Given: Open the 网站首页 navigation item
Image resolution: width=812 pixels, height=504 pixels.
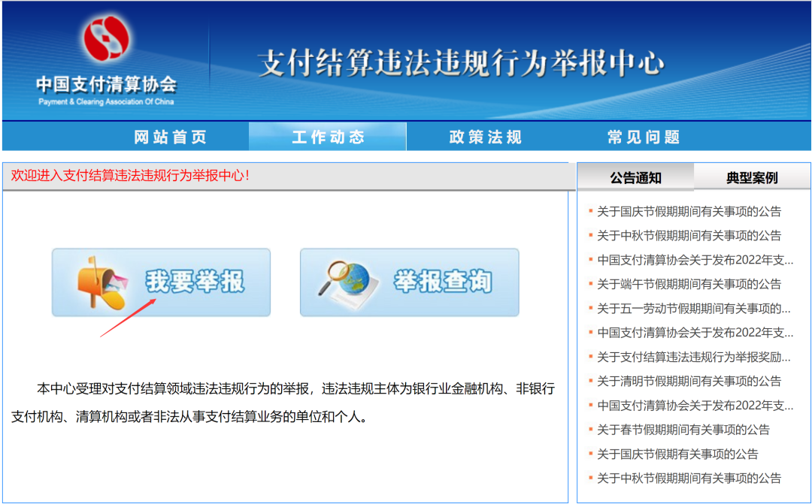Looking at the screenshot, I should pos(171,137).
